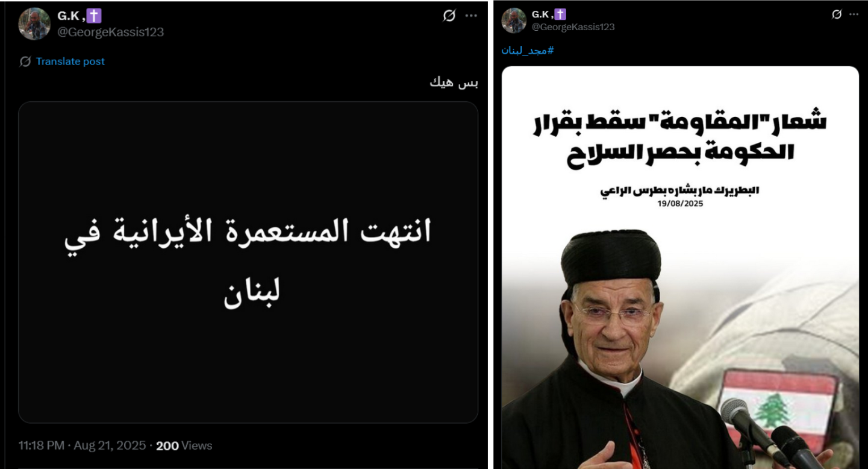Open the Patriarch quote image on right post
Image resolution: width=868 pixels, height=469 pixels.
[680, 267]
